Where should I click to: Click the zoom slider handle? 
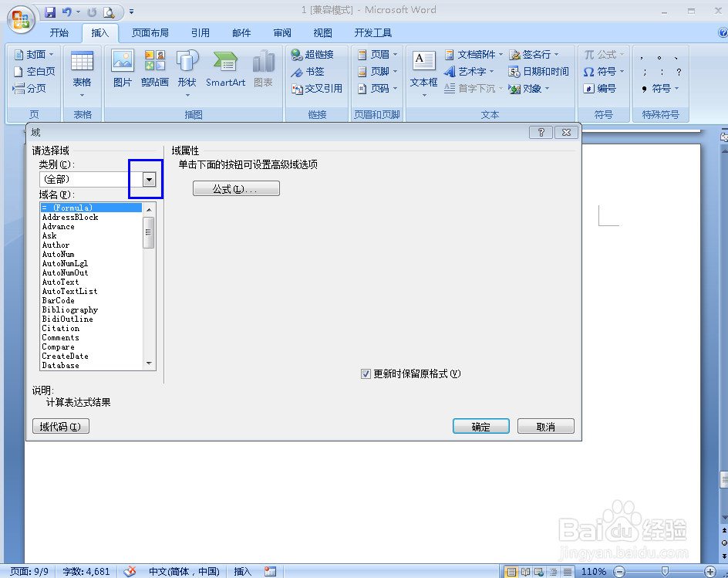click(x=665, y=571)
